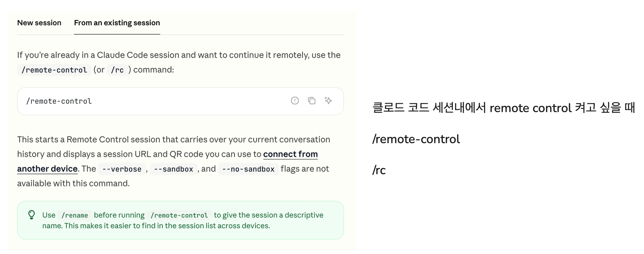Click the inline /remote-control code chip
Image resolution: width=644 pixels, height=254 pixels.
coord(54,70)
